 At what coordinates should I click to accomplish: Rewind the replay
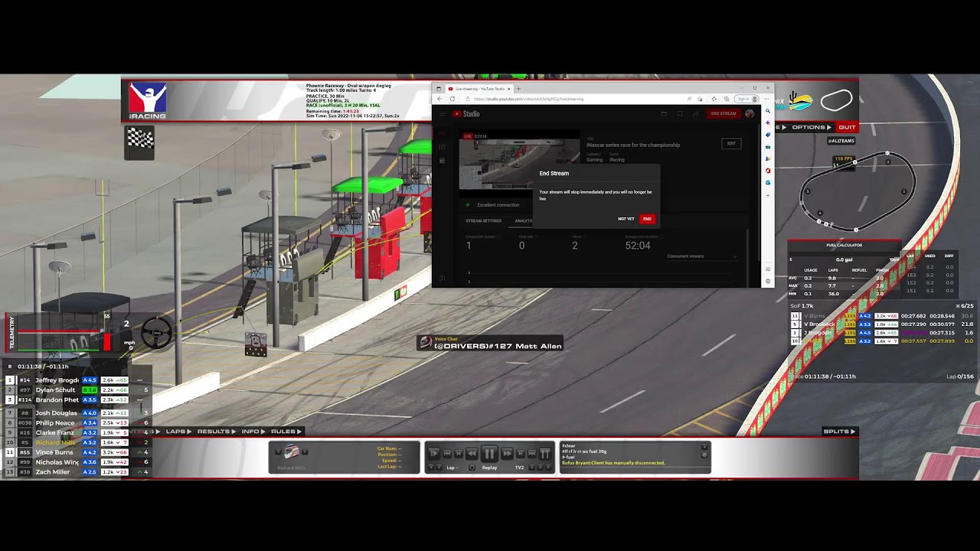472,453
